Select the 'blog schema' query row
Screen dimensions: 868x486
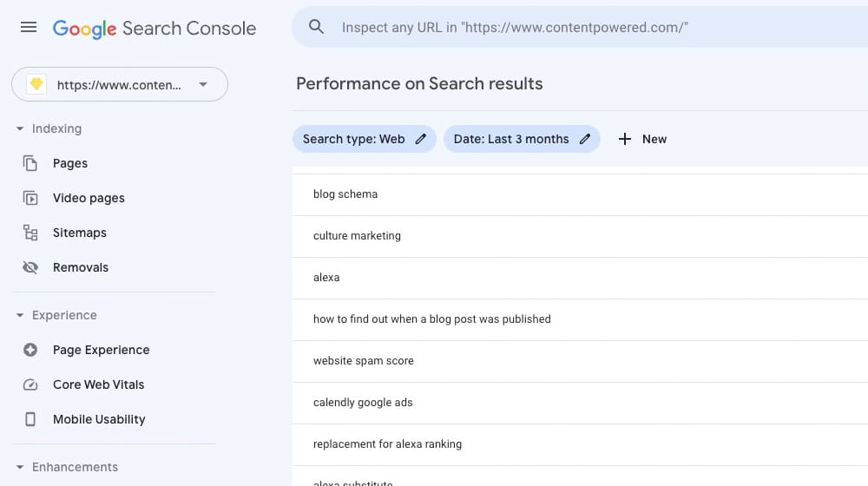click(x=580, y=195)
